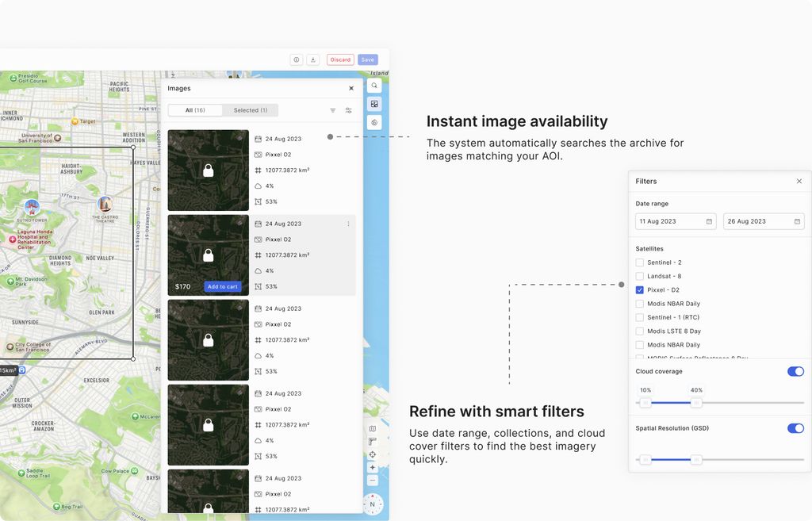812x521 pixels.
Task: Click lock icon on first thumbnail
Action: coord(209,170)
